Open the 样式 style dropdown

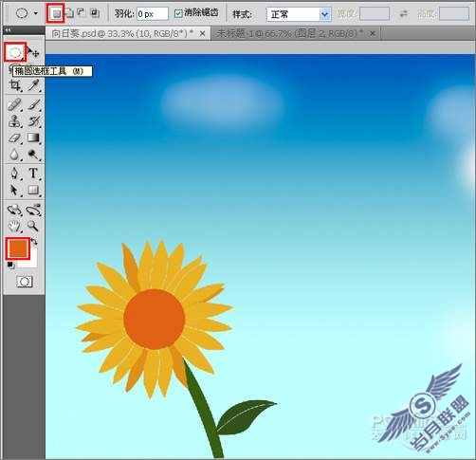coord(299,14)
